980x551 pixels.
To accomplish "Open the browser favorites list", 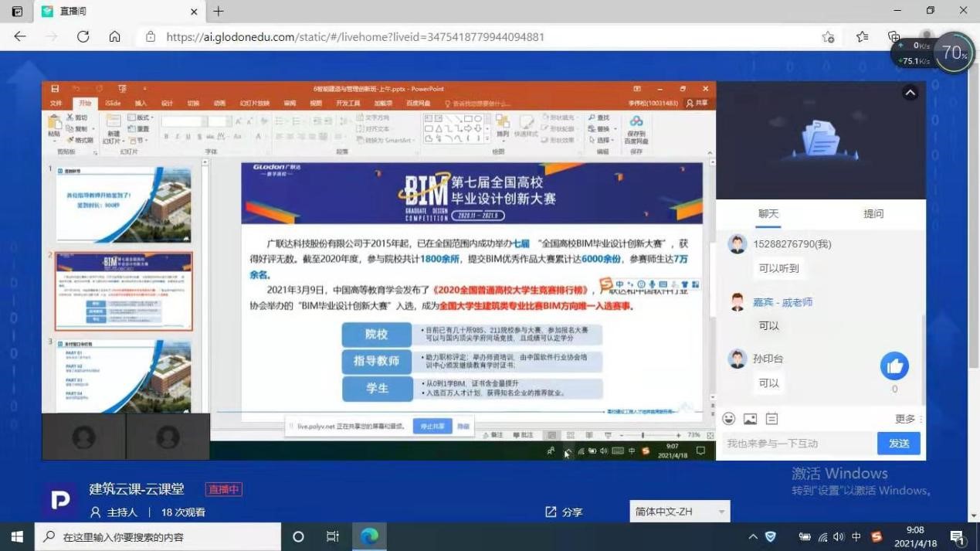I will [862, 36].
